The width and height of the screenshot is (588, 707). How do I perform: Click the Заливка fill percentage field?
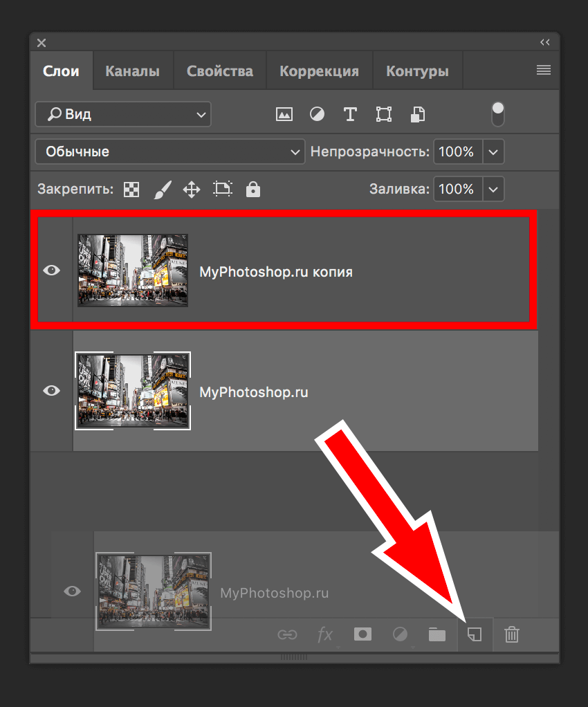pos(457,189)
